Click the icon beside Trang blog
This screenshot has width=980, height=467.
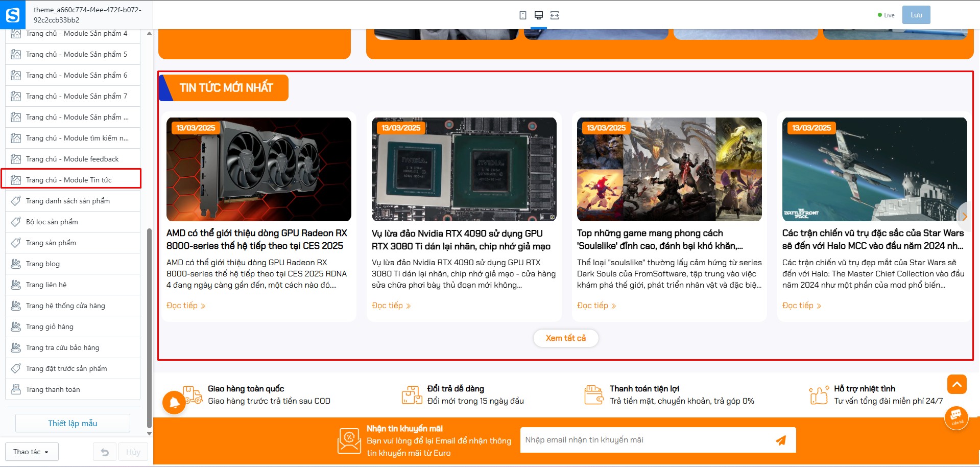coord(16,264)
